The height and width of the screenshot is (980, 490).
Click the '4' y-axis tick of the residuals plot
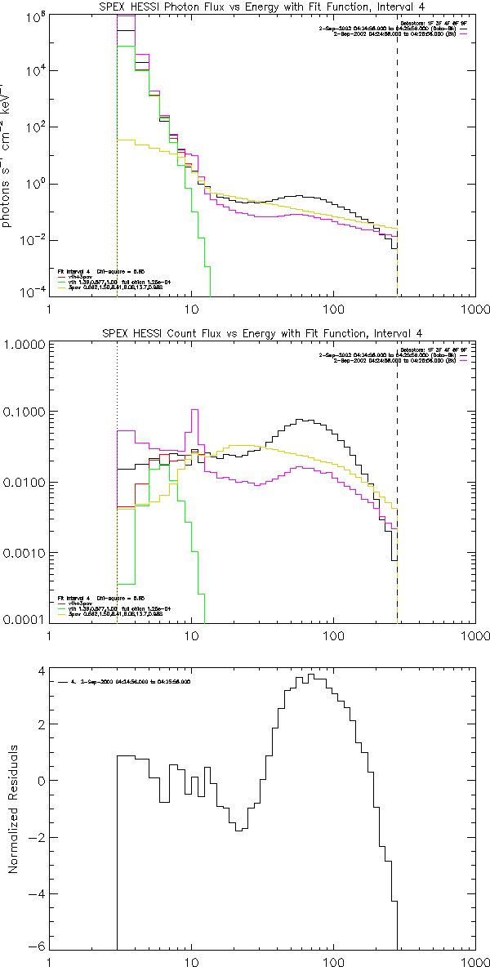[x=40, y=670]
